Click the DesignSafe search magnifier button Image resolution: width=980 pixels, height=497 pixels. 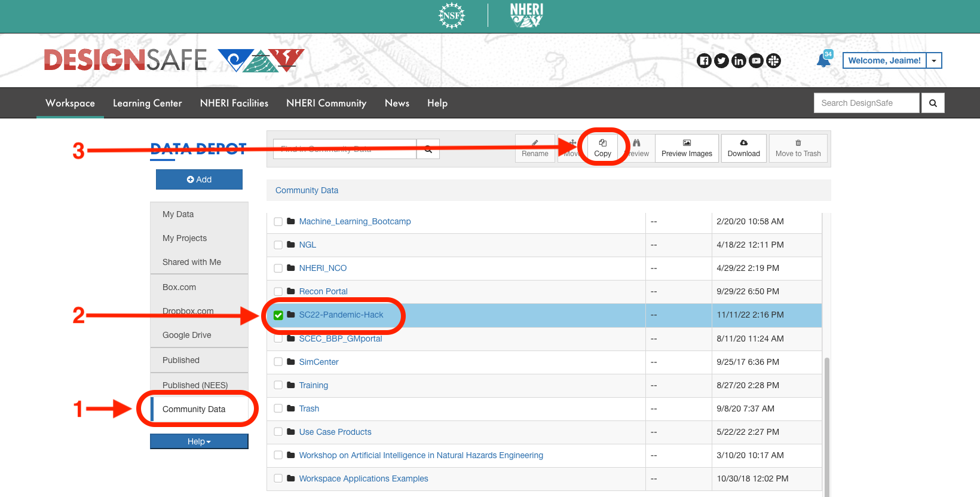click(933, 103)
